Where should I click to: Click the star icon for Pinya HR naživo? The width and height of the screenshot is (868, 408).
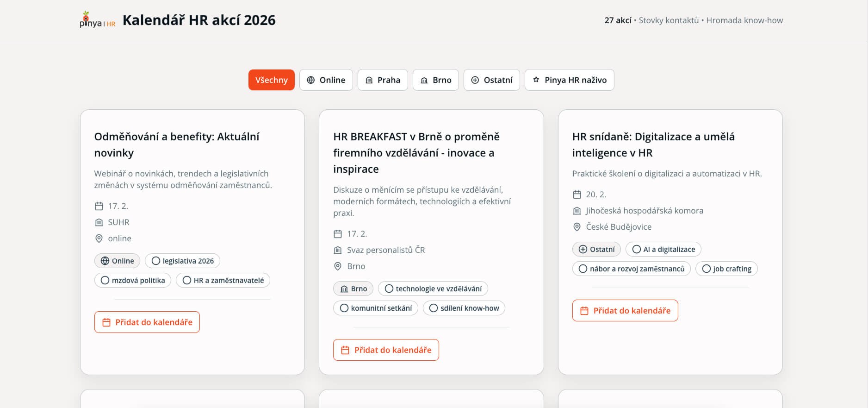(536, 80)
